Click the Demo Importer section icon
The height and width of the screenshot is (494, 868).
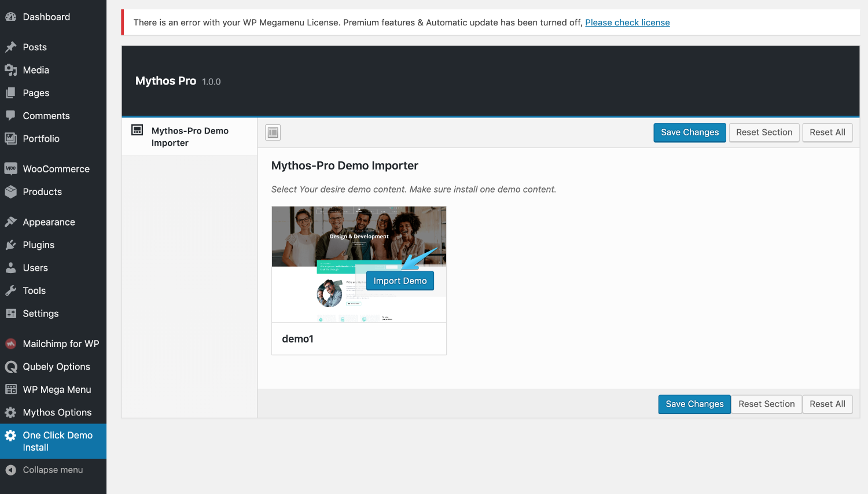(x=137, y=130)
